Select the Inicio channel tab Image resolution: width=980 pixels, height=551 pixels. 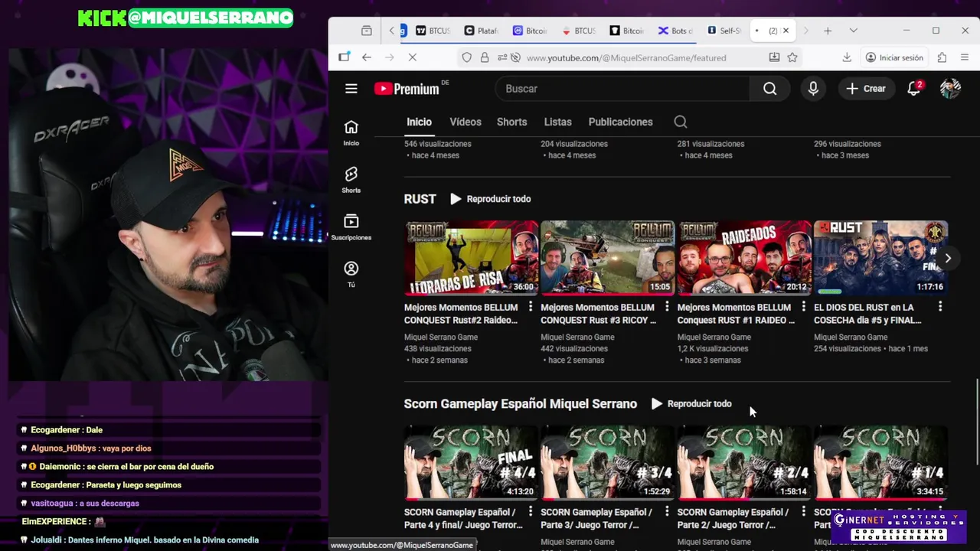[x=419, y=122]
